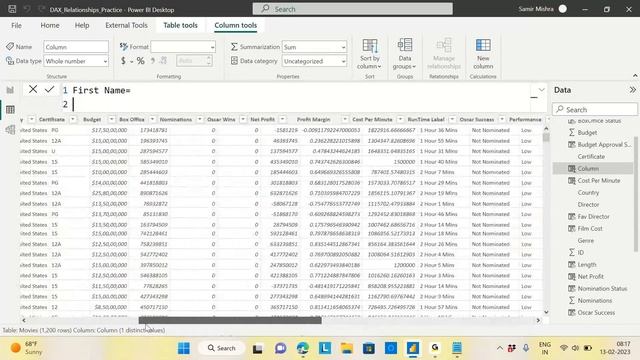640x360 pixels.
Task: Switch to Home tab
Action: coord(50,25)
